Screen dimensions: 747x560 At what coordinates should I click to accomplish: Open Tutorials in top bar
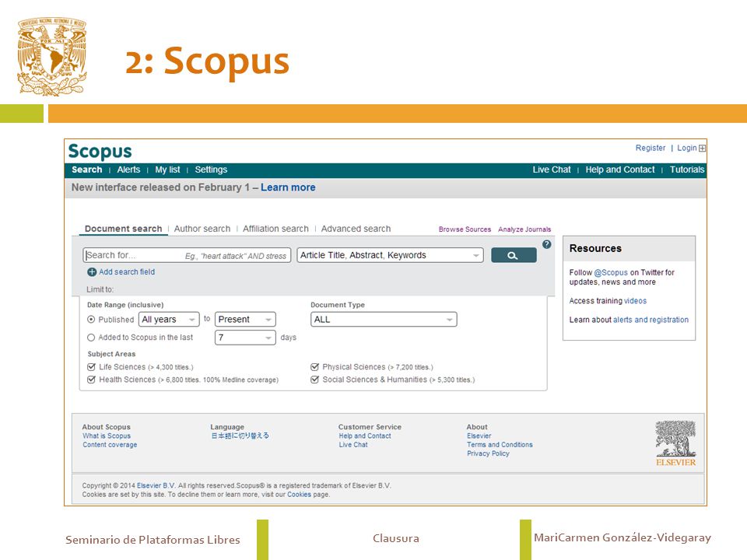pyautogui.click(x=687, y=170)
